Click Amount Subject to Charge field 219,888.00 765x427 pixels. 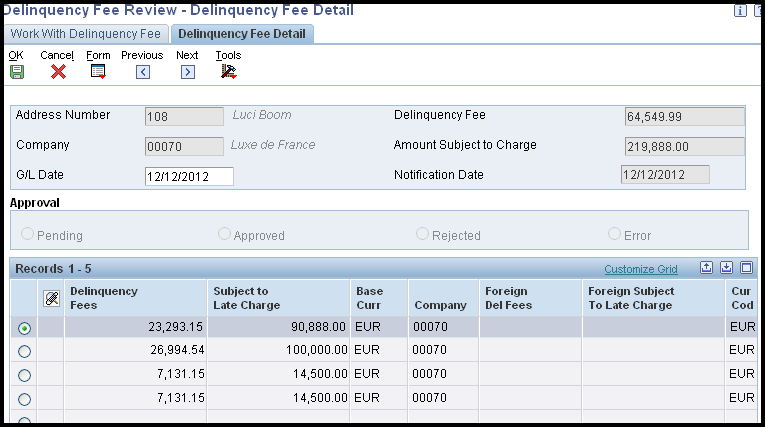(x=684, y=146)
